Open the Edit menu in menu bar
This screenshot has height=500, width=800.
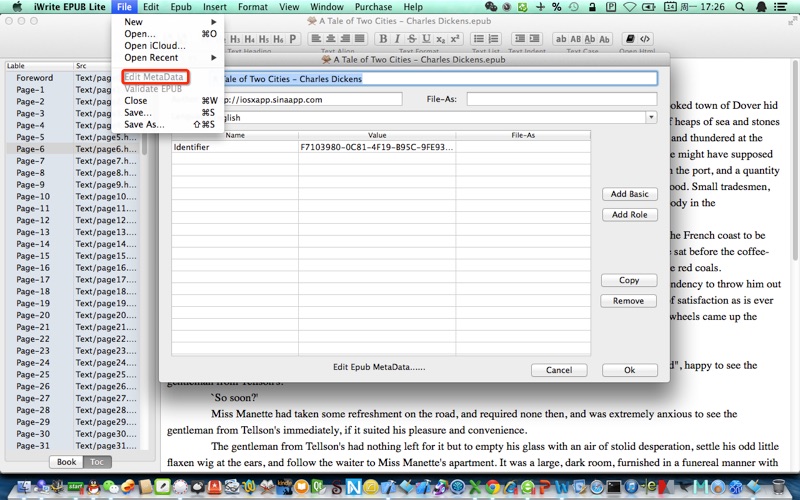pos(151,7)
